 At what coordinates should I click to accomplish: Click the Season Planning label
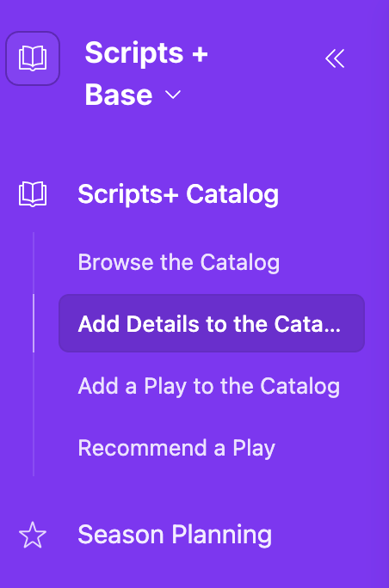(175, 535)
